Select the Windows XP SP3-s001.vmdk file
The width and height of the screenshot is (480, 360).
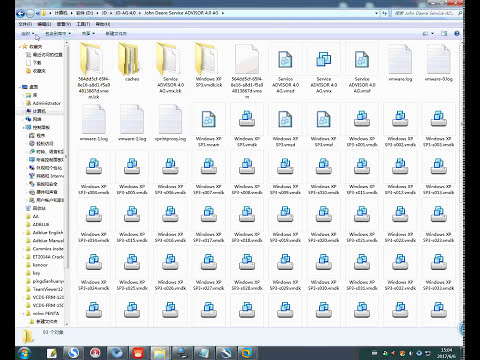(362, 125)
